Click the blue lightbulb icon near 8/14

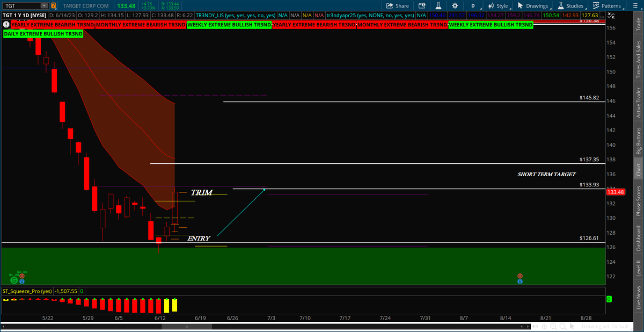pos(520,280)
